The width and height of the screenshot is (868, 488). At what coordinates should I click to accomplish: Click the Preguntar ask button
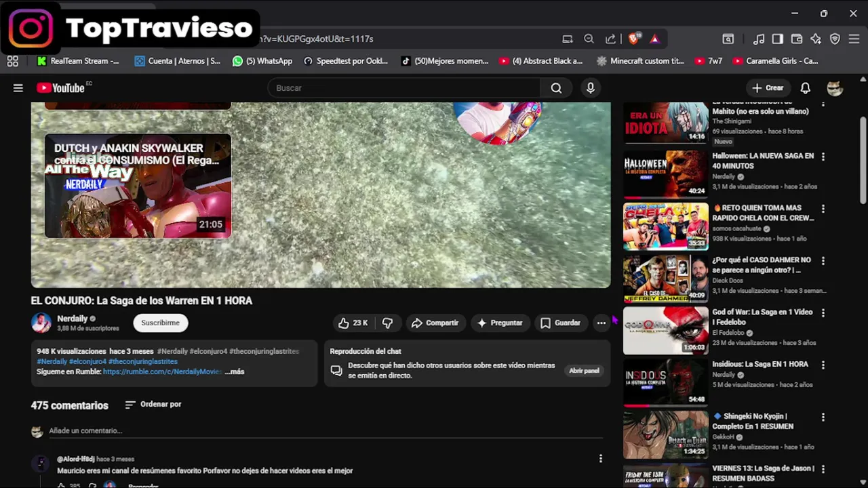pos(500,323)
